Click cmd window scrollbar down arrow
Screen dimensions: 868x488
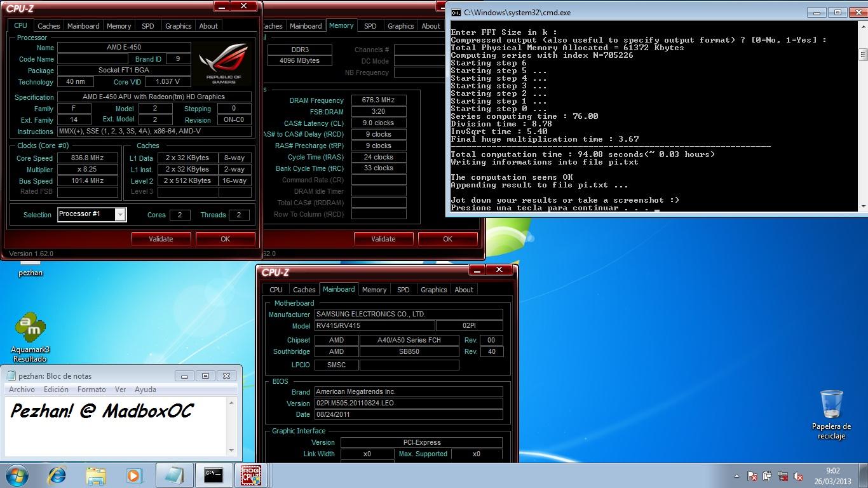point(862,207)
